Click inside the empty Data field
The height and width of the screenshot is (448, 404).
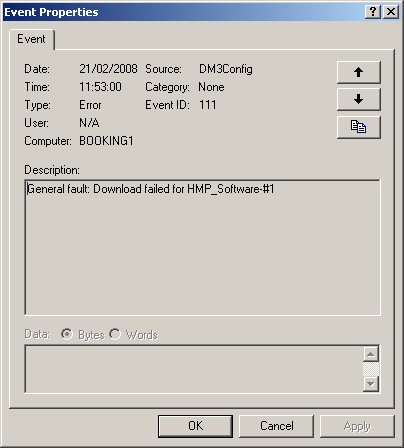pyautogui.click(x=194, y=369)
